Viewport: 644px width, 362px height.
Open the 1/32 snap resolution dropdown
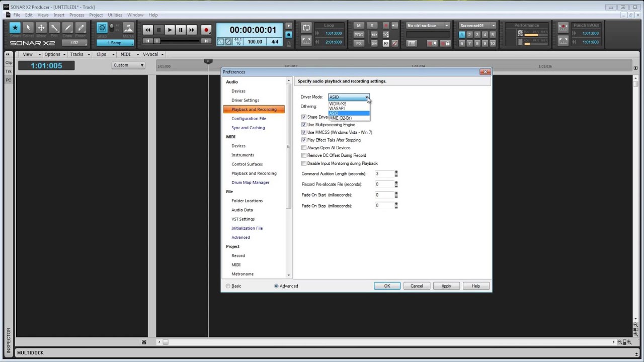click(x=74, y=43)
